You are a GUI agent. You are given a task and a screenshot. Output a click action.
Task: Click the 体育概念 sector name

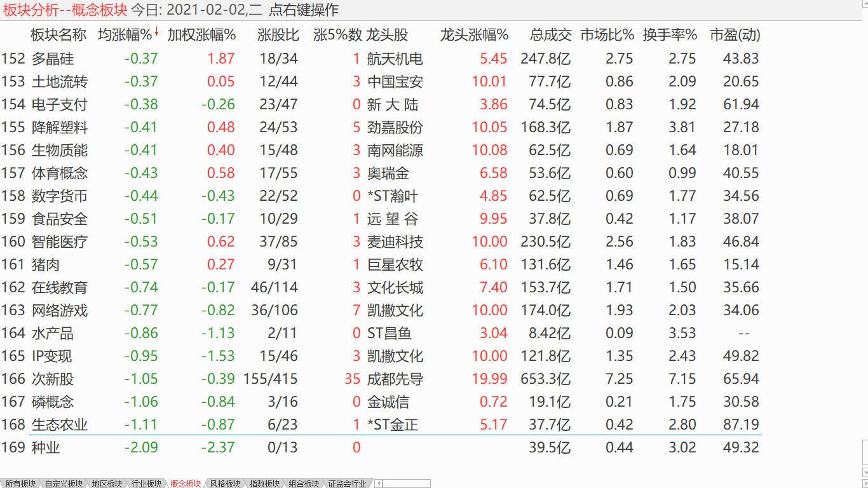(60, 173)
